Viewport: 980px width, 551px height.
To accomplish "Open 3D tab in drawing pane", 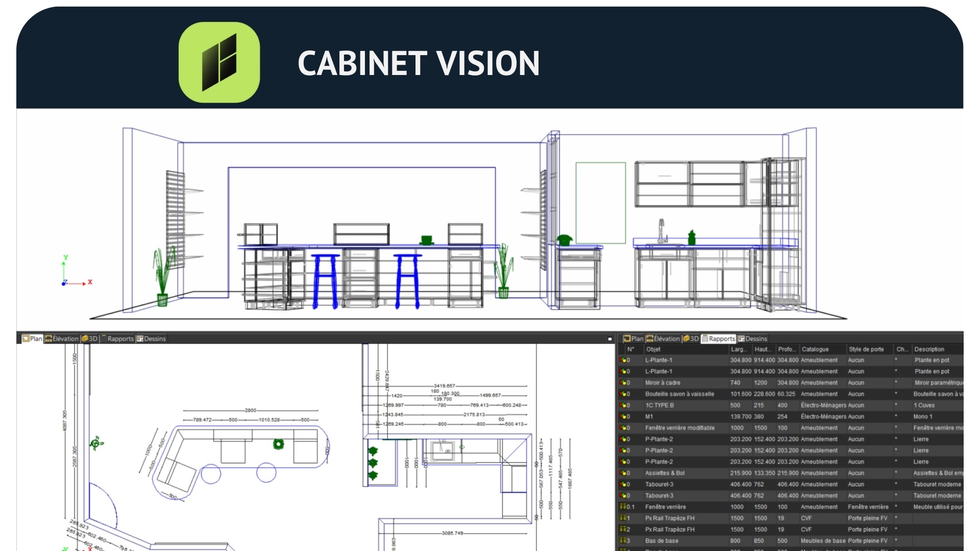I will click(89, 339).
